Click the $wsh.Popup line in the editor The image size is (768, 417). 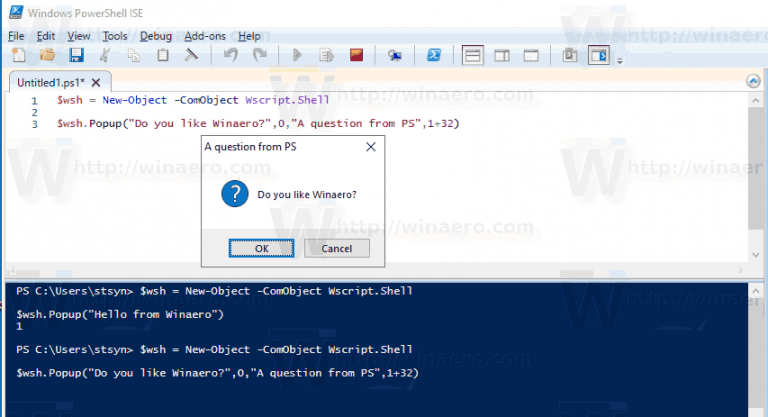[258, 123]
